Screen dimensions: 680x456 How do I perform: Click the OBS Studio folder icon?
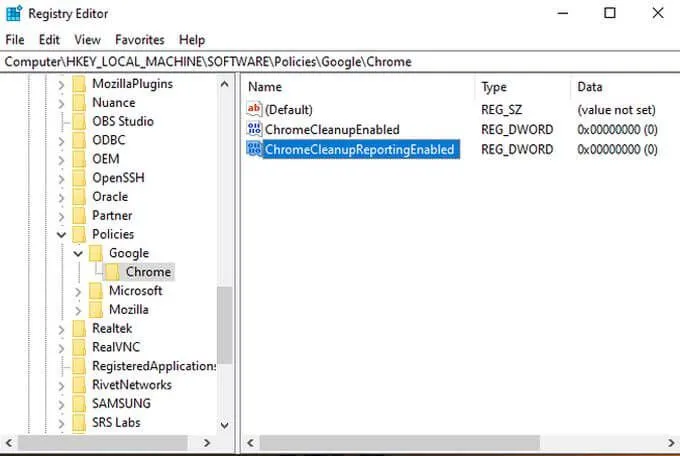point(79,121)
